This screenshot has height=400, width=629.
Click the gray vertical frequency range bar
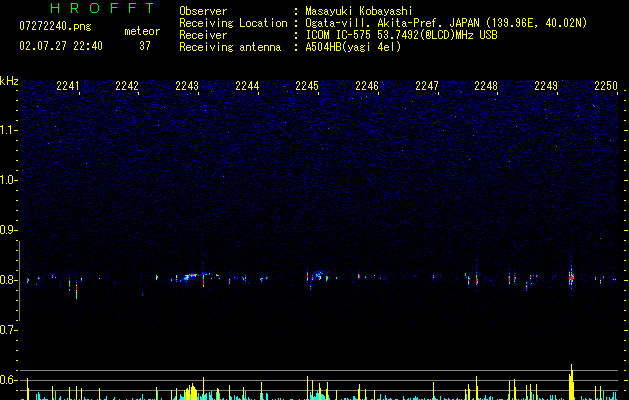click(x=19, y=281)
